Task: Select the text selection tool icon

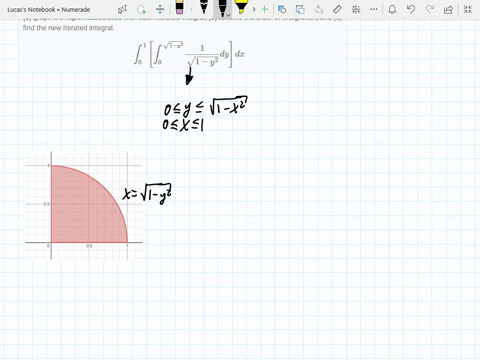Action: pos(122,9)
